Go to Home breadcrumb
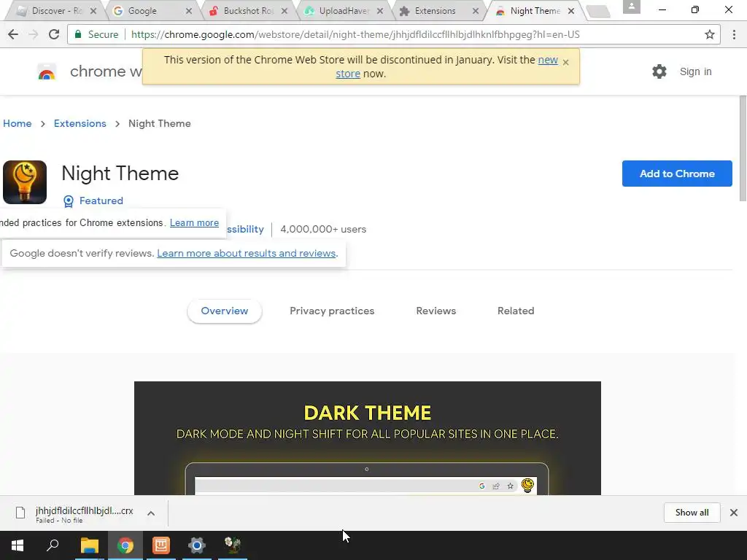Image resolution: width=747 pixels, height=560 pixels. (18, 123)
